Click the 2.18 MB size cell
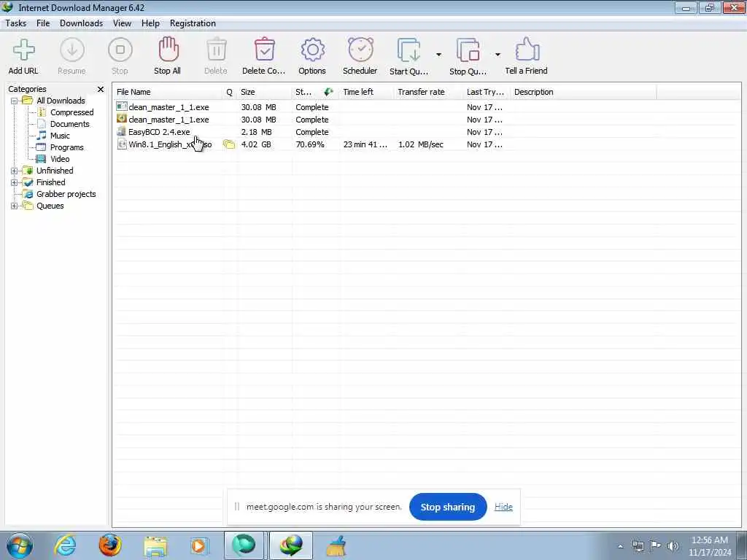This screenshot has width=747, height=560. 256,132
